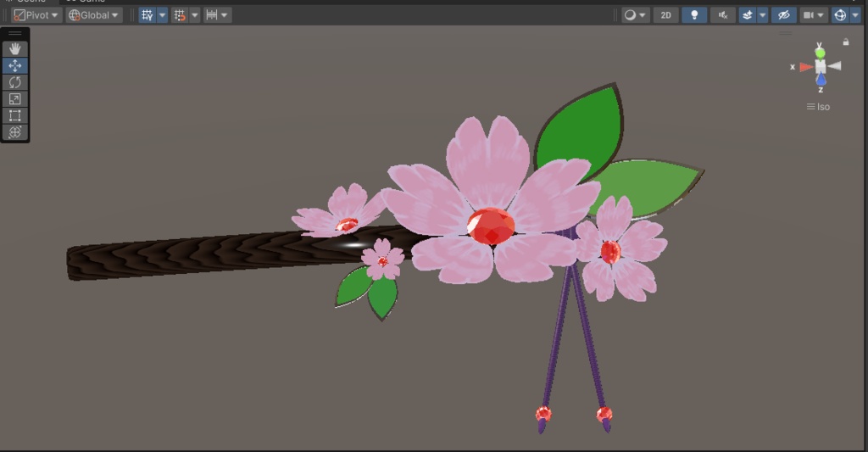Toggle scene effects (skybox, fog) button
Viewport: 868px width, 452px height.
point(748,15)
